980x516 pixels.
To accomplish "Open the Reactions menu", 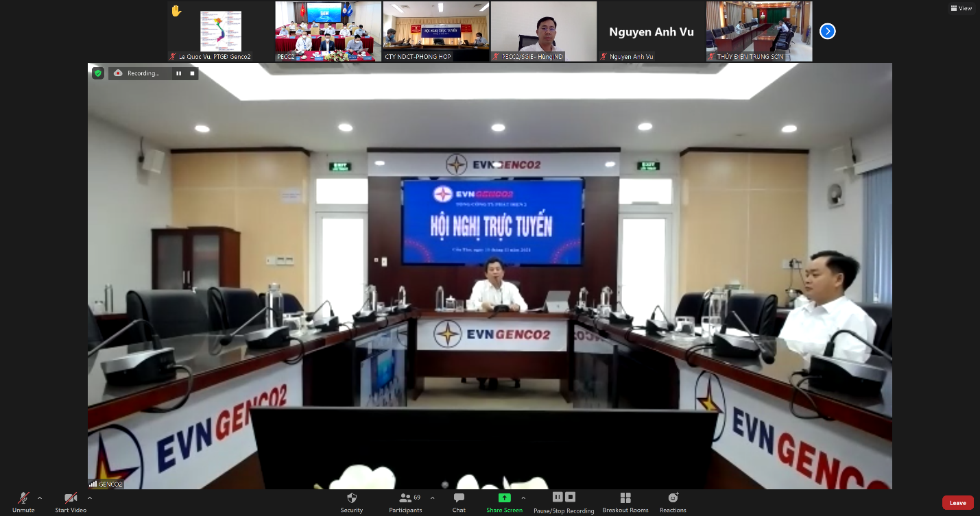I will [673, 498].
